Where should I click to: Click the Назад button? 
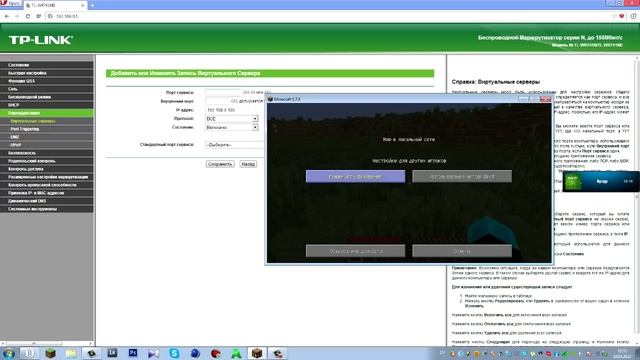tap(248, 164)
